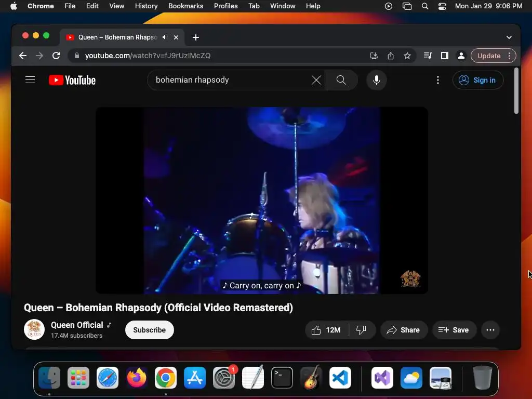532x399 pixels.
Task: Go to YouTube home via logo
Action: click(x=72, y=80)
